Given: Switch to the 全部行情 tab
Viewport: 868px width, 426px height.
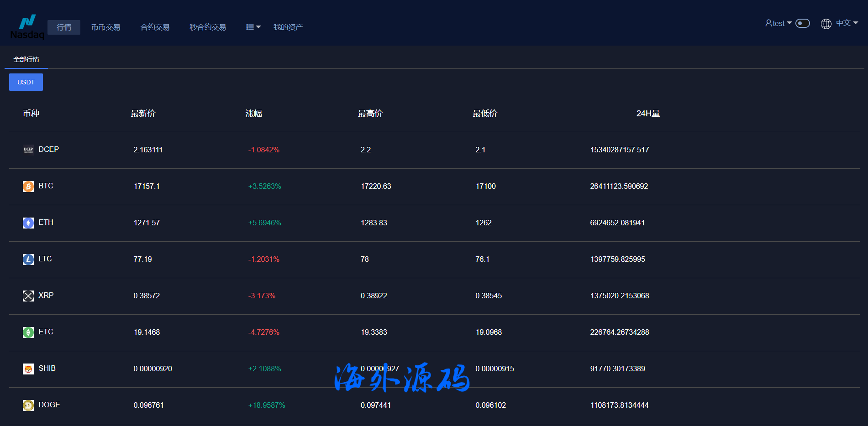Looking at the screenshot, I should click(26, 59).
